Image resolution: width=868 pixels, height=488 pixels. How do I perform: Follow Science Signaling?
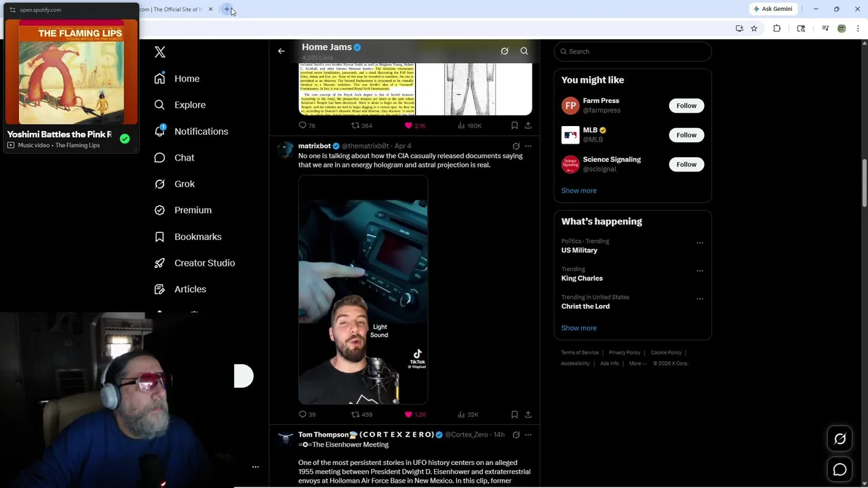[686, 164]
